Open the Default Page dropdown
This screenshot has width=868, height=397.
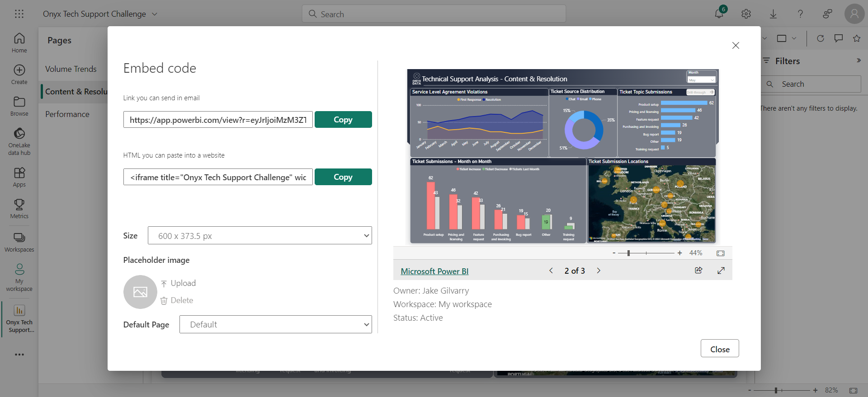tap(276, 324)
